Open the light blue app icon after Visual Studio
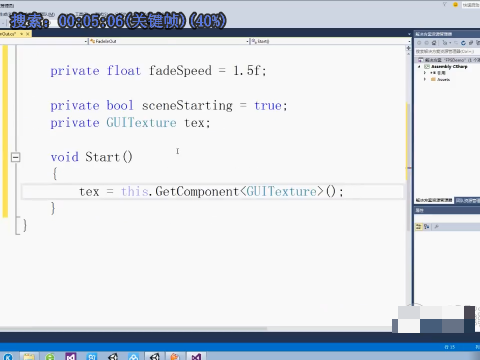 click(x=92, y=356)
